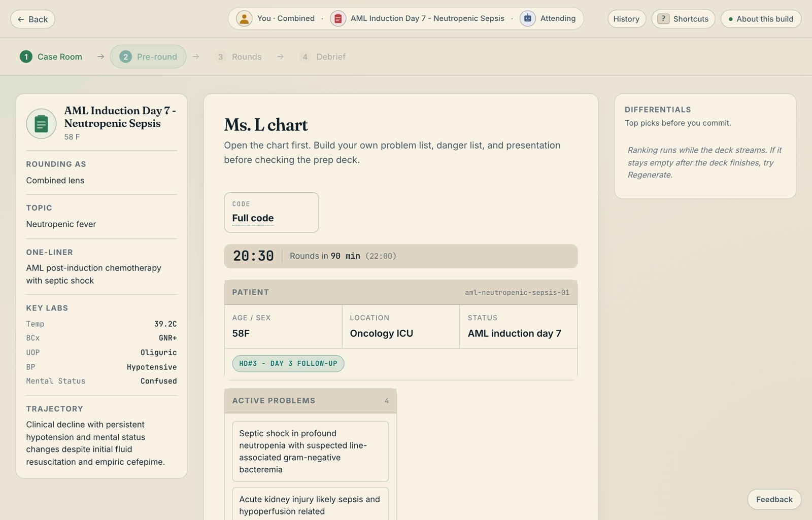812x520 pixels.
Task: Go back using the Back button
Action: click(32, 19)
